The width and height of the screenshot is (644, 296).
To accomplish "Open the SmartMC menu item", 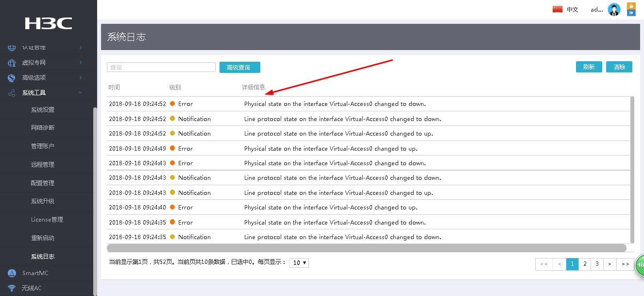I will pyautogui.click(x=35, y=273).
